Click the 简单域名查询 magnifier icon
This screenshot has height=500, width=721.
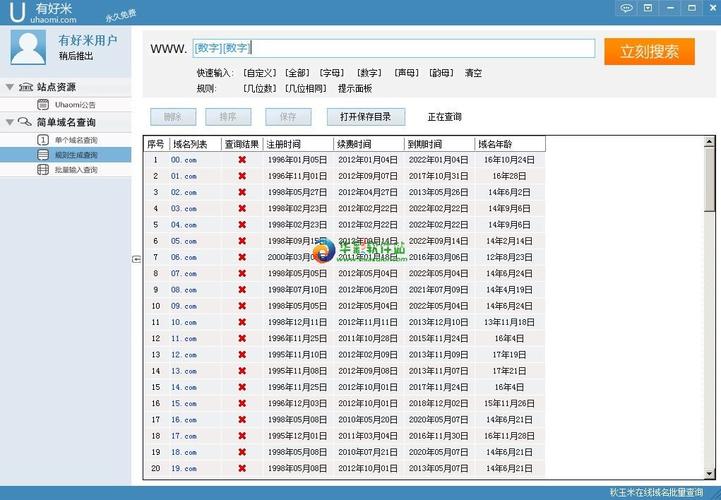tap(25, 122)
